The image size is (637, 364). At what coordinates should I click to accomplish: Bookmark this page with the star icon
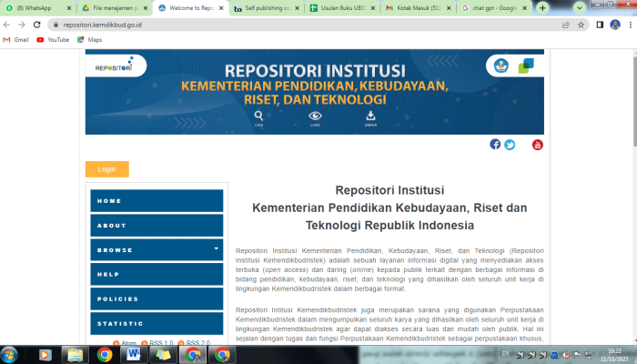click(x=581, y=25)
